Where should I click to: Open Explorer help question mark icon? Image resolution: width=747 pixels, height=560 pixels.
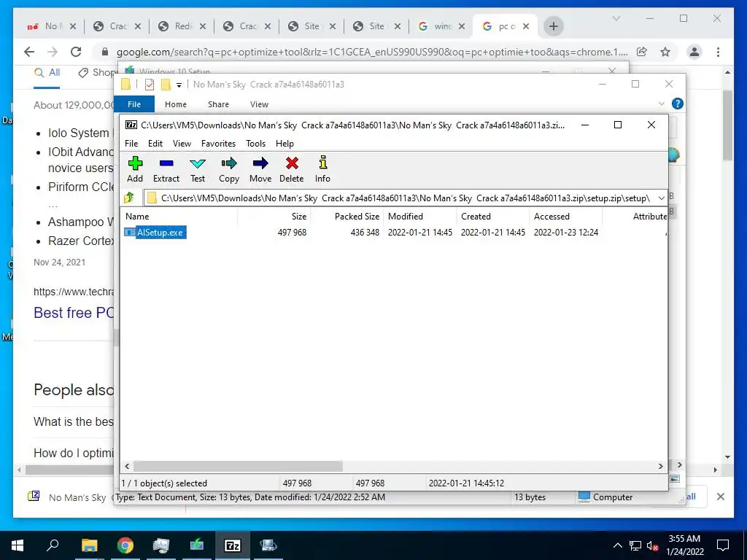point(678,104)
